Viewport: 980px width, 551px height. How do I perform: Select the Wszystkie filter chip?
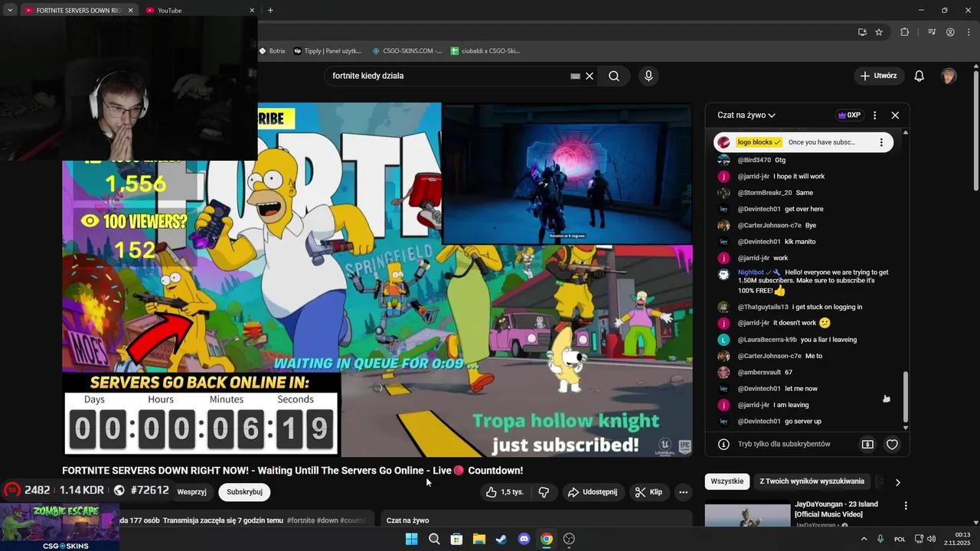pyautogui.click(x=727, y=481)
